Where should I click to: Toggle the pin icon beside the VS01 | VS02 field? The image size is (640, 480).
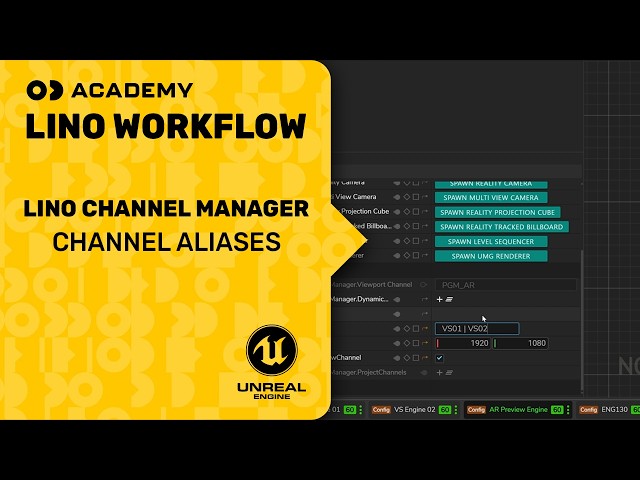(x=397, y=329)
